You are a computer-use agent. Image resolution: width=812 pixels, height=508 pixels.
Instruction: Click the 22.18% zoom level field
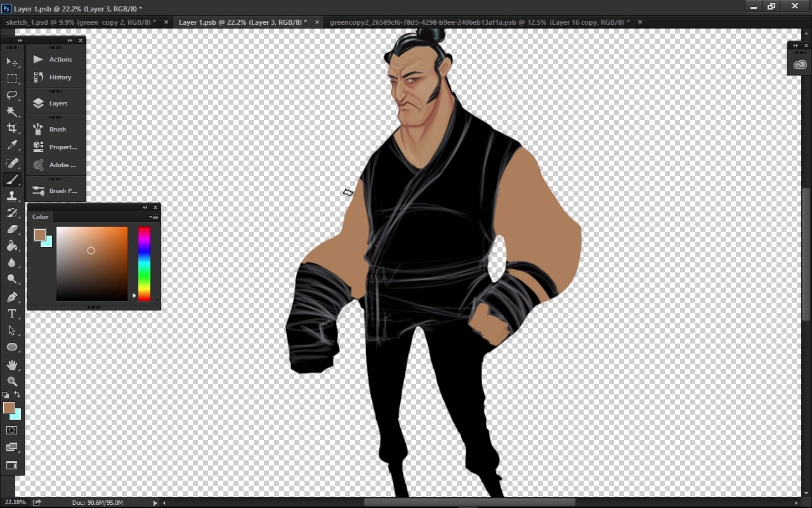click(15, 502)
